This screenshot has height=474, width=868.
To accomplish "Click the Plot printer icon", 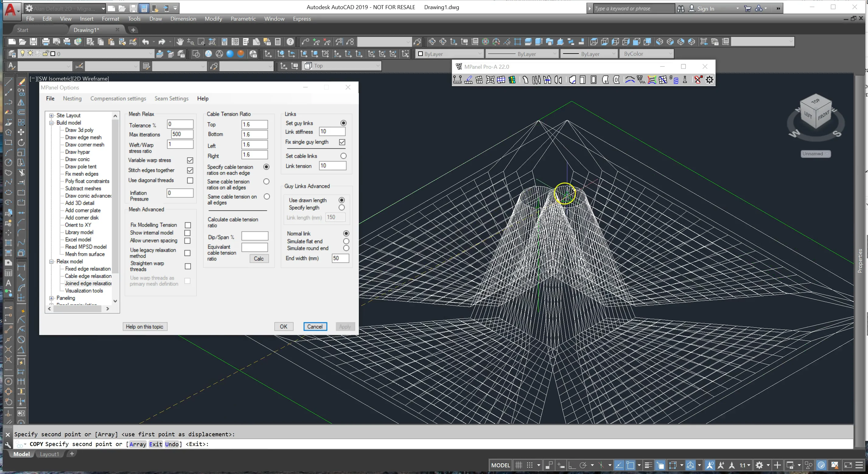I will click(x=45, y=42).
